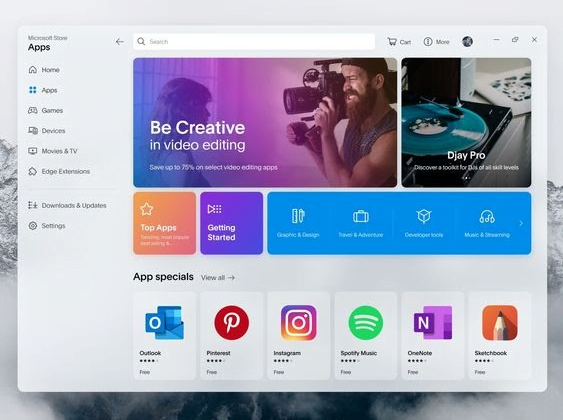Screen dimensions: 563x420
Task: Go to Movies & TV
Action: [53, 151]
